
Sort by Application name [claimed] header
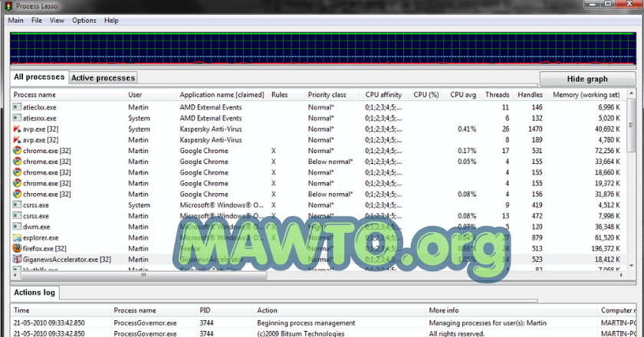(x=222, y=95)
